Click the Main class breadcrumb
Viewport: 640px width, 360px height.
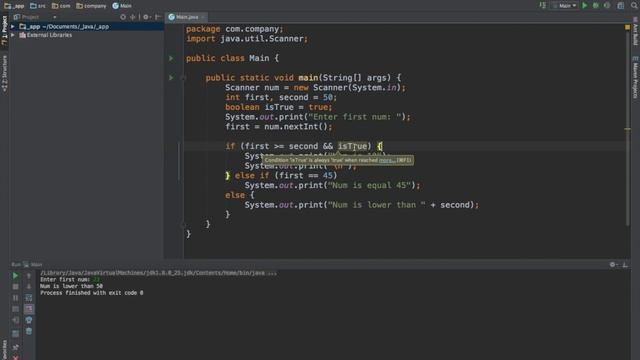[x=122, y=6]
